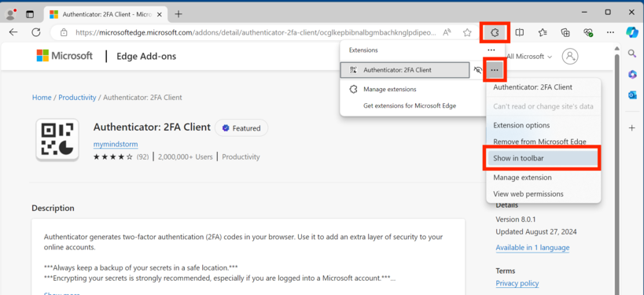Open the Extensions puzzle icon in toolbar
644x295 pixels.
[495, 32]
